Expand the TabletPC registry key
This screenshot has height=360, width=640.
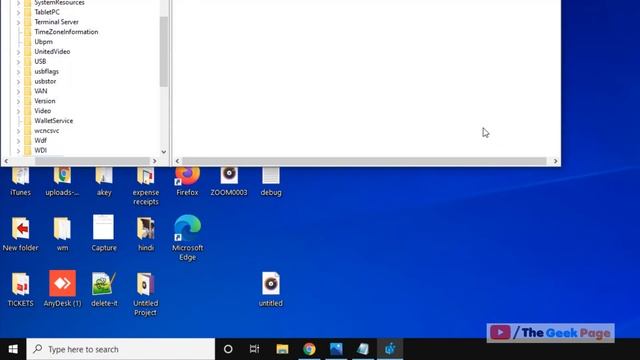(x=18, y=12)
